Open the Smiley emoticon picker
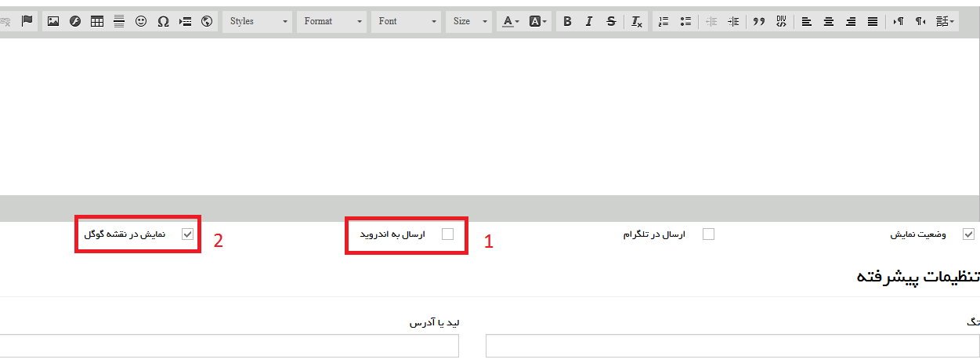 click(x=141, y=21)
